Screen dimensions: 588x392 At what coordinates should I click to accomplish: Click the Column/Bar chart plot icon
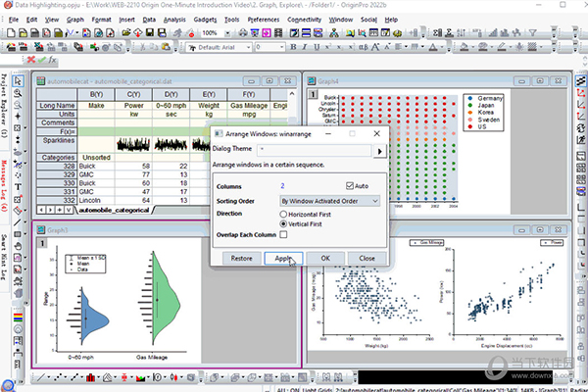(x=90, y=377)
